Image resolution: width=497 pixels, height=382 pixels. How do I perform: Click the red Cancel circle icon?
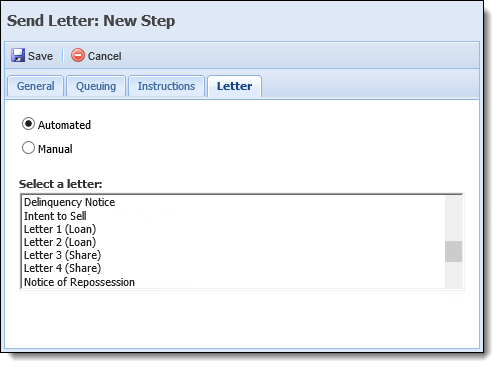coord(78,55)
